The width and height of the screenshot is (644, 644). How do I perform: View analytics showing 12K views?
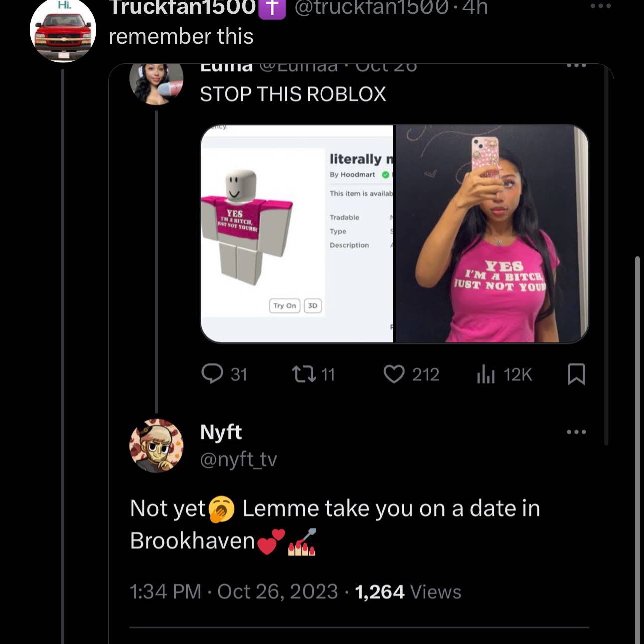[504, 374]
